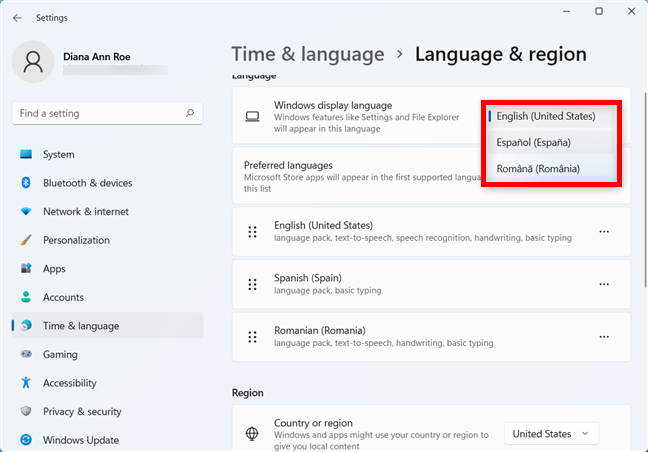This screenshot has width=648, height=452.
Task: Open more options for English (United States)
Action: click(604, 232)
